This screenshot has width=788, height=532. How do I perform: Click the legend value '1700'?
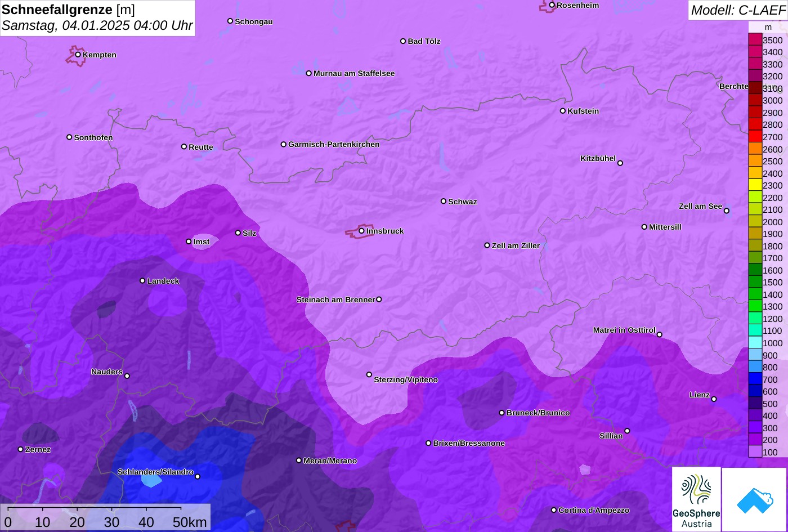tap(772, 258)
